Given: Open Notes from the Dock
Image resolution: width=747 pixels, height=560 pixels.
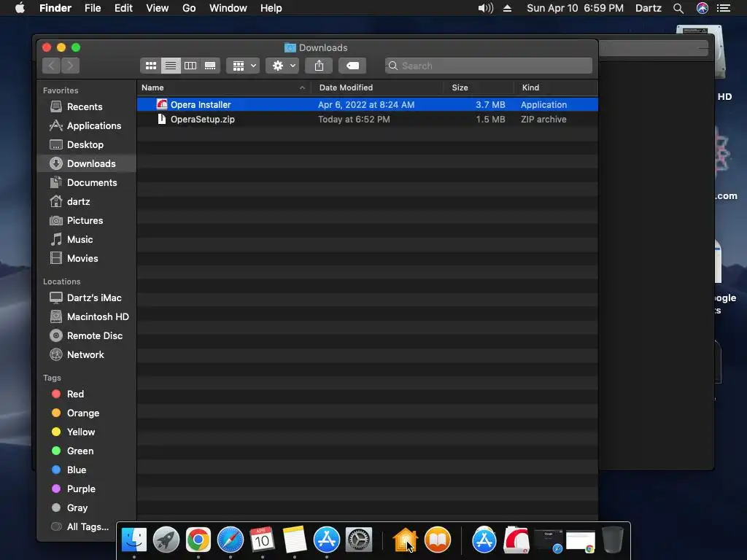Looking at the screenshot, I should 295,540.
